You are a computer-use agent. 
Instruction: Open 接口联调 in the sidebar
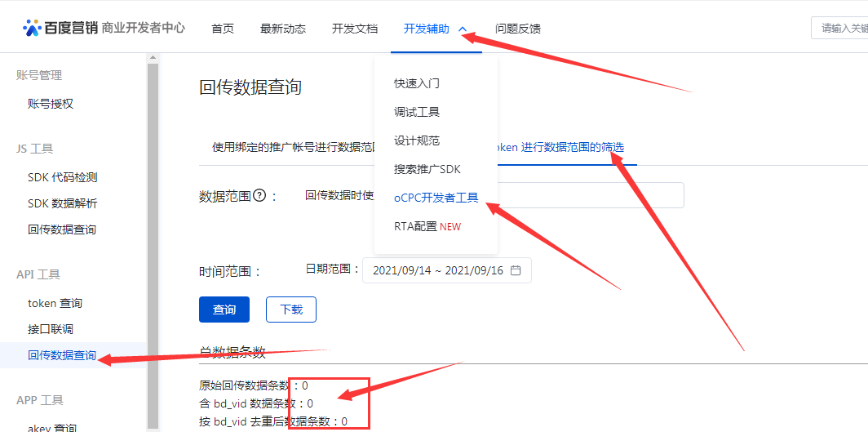[x=51, y=330]
